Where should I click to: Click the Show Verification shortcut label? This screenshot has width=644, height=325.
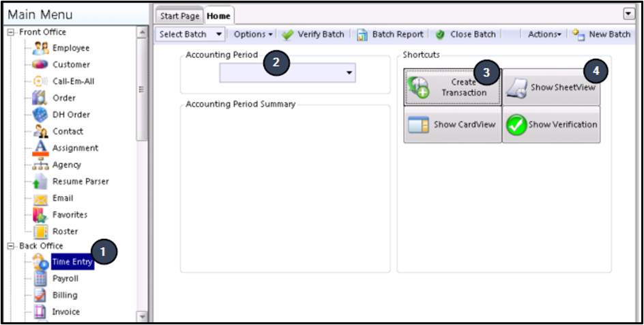pos(563,124)
